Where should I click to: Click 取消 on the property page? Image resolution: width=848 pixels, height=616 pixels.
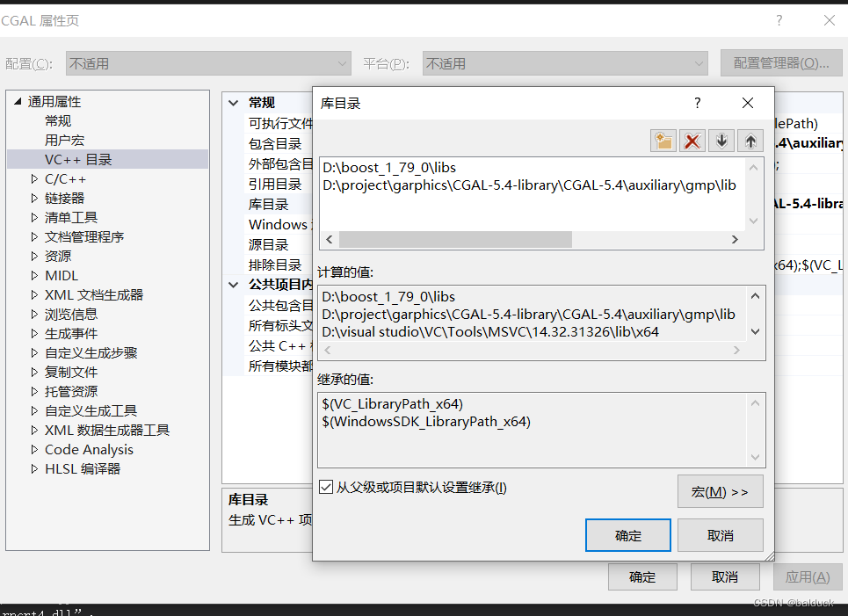click(x=724, y=576)
